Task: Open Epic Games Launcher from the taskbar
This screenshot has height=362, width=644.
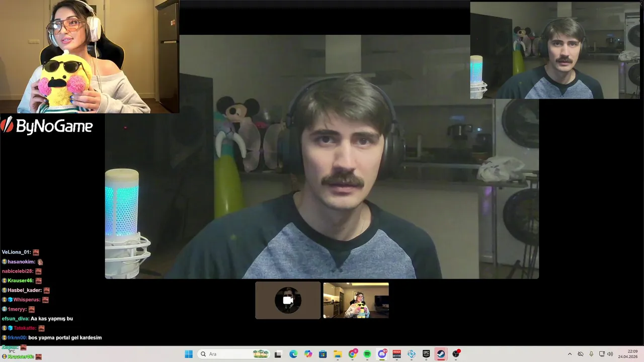Action: 426,354
